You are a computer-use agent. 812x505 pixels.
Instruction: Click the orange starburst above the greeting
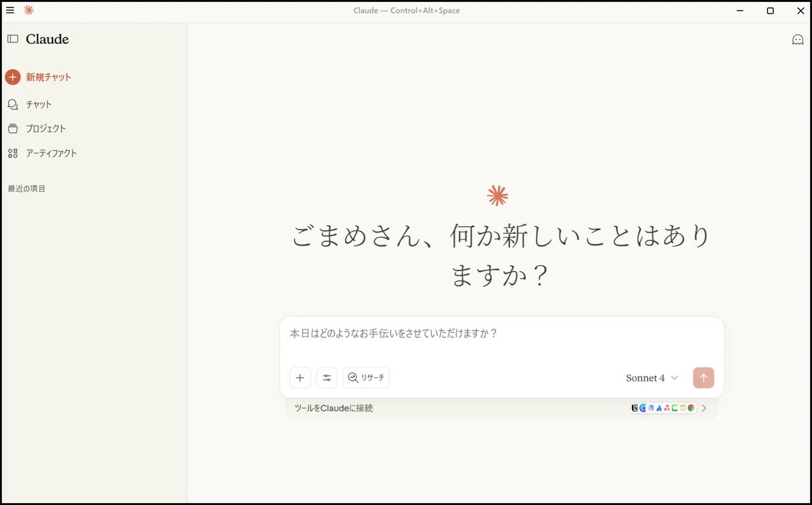(497, 196)
